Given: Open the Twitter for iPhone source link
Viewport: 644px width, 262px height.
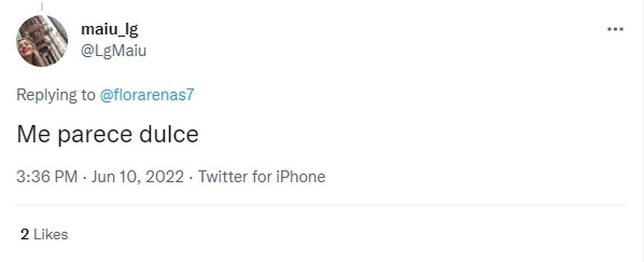Looking at the screenshot, I should point(262,177).
